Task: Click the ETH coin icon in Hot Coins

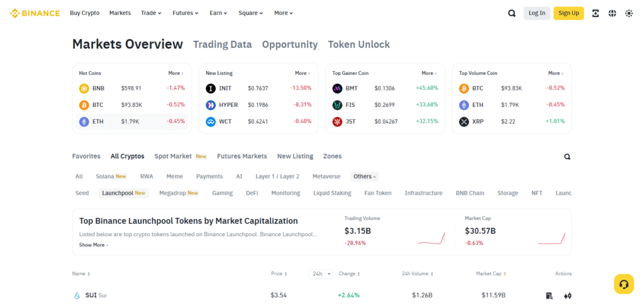Action: [x=84, y=121]
